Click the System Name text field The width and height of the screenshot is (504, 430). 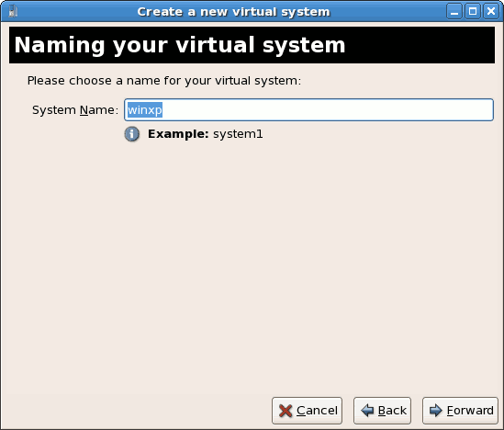308,110
